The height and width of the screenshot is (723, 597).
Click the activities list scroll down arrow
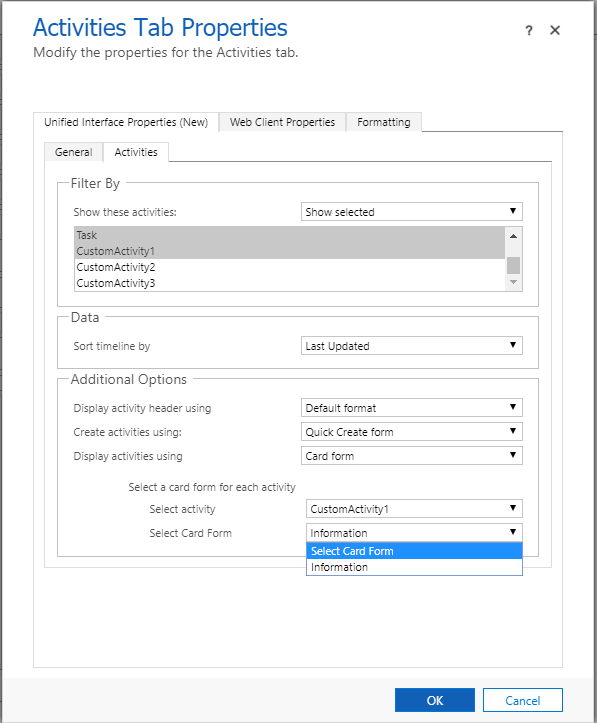[514, 282]
